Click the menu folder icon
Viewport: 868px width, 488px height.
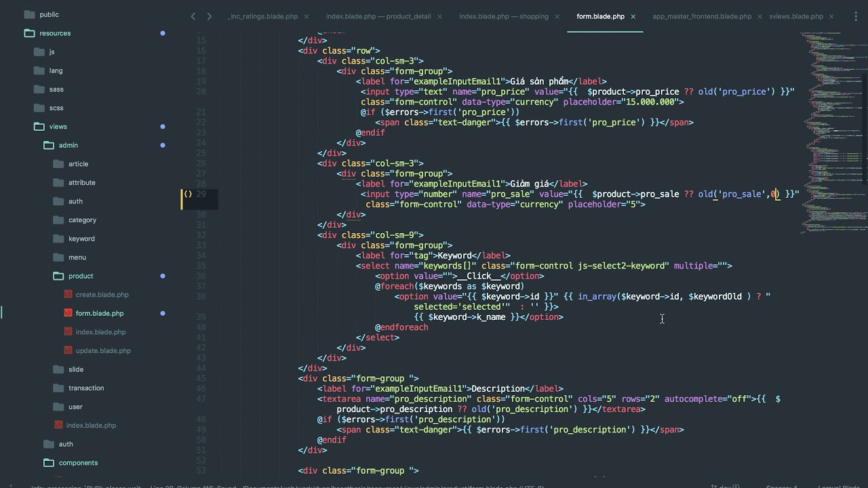coord(58,257)
